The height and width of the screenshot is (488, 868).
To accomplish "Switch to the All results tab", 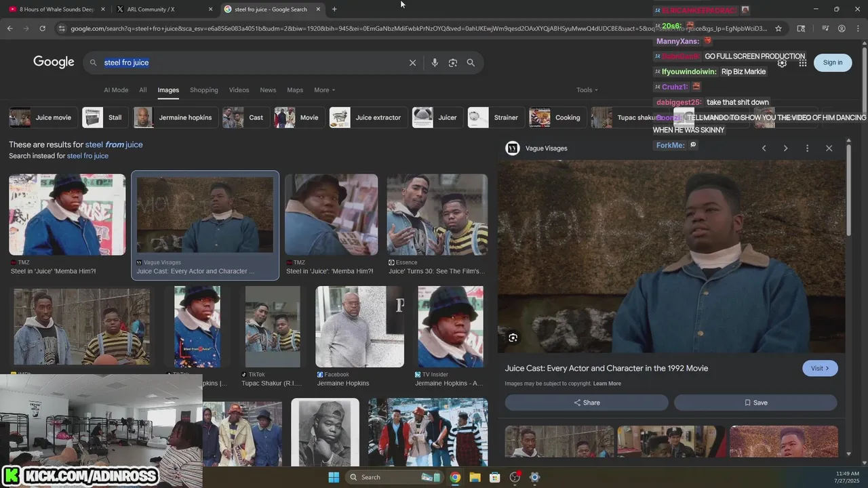I will pyautogui.click(x=142, y=90).
